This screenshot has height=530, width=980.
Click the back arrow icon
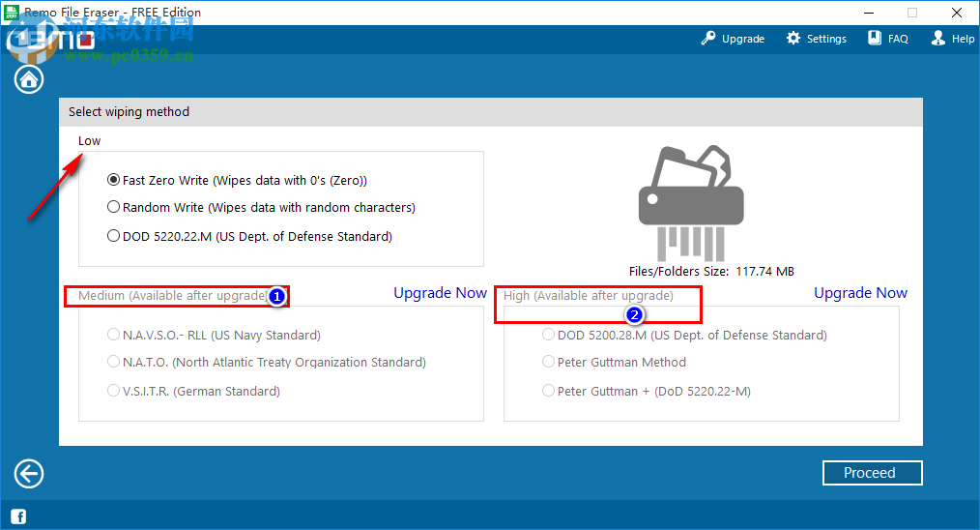[x=29, y=474]
